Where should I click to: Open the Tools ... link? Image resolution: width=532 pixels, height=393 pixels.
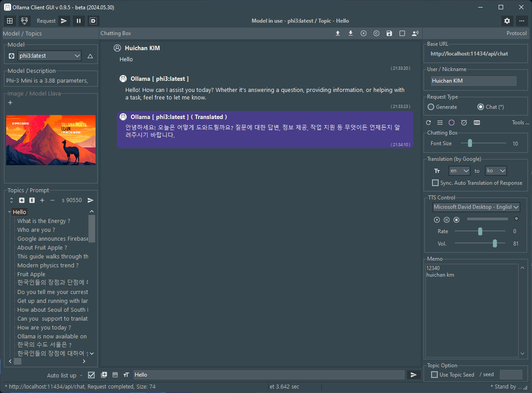coord(520,123)
